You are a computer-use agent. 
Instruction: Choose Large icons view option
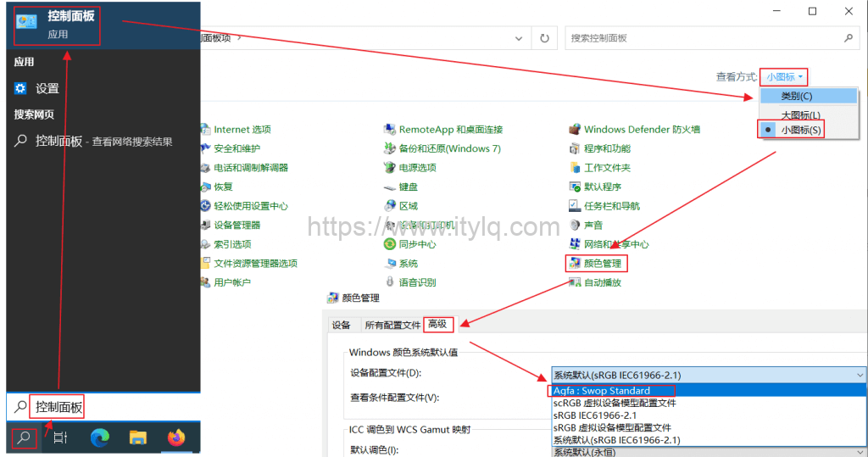coord(800,114)
